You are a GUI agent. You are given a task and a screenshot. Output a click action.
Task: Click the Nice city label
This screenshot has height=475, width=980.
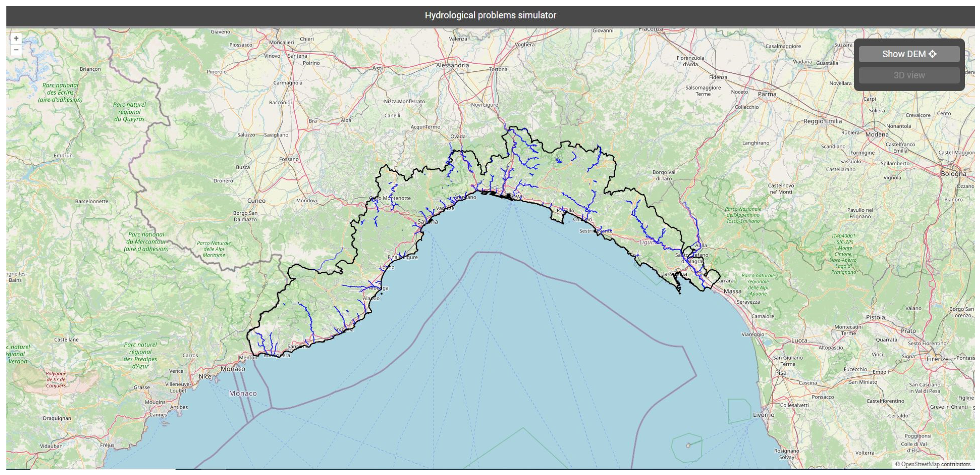tap(205, 376)
